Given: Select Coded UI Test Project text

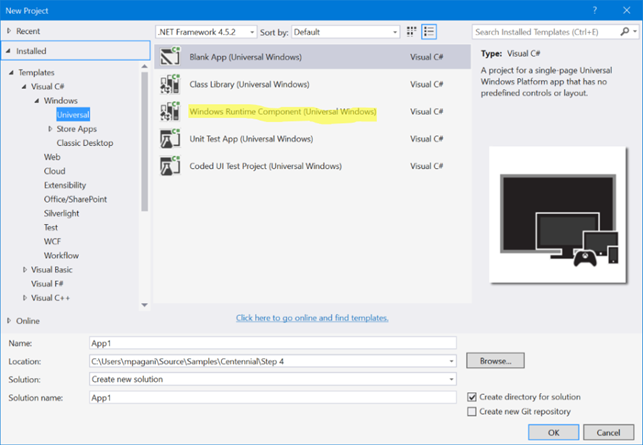Looking at the screenshot, I should [x=265, y=166].
